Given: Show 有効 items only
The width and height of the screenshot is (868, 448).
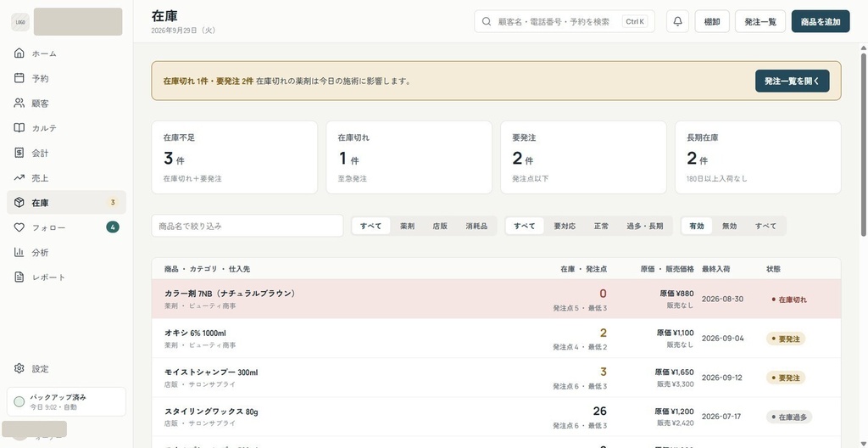Looking at the screenshot, I should 697,226.
